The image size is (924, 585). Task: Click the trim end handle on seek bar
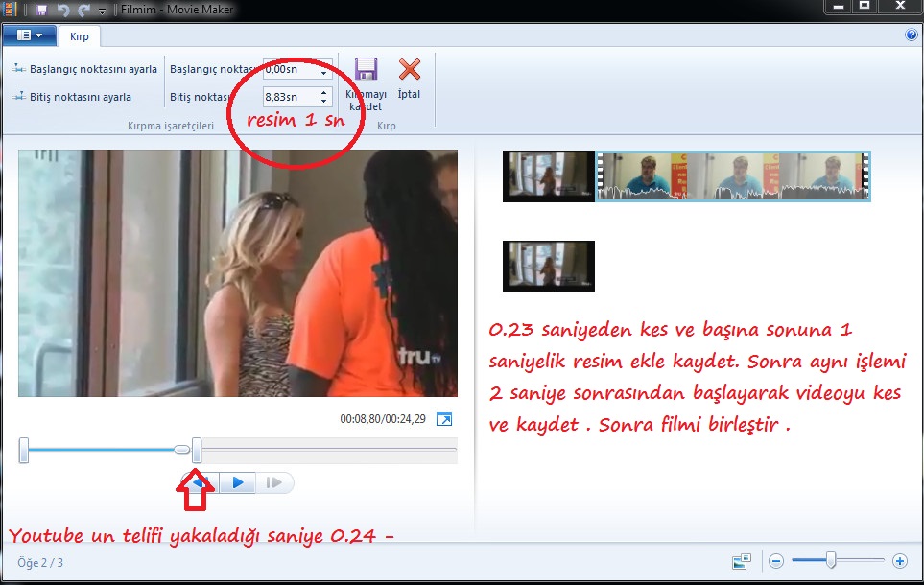click(197, 449)
